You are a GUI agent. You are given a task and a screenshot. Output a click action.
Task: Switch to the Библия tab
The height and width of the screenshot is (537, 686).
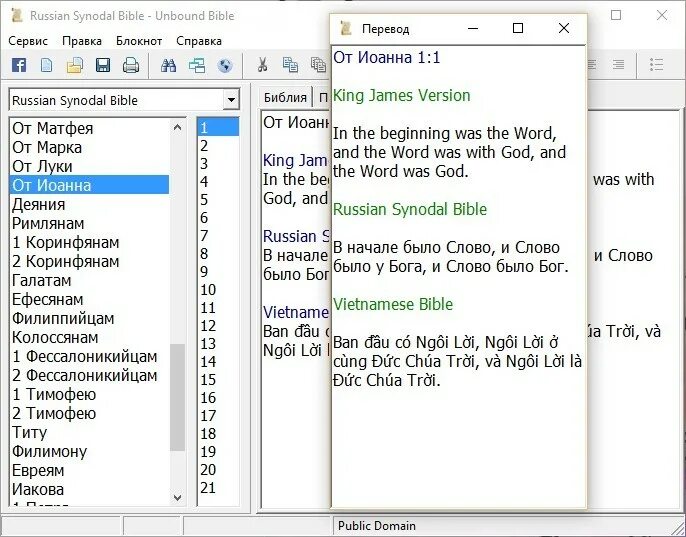tap(285, 97)
